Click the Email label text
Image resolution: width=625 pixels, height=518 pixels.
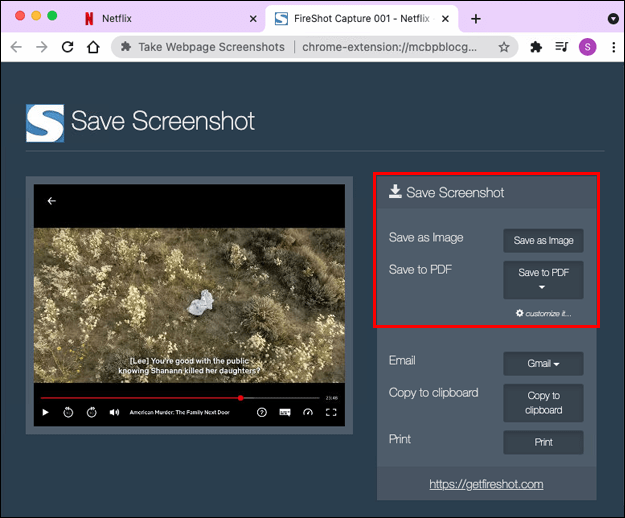click(402, 360)
